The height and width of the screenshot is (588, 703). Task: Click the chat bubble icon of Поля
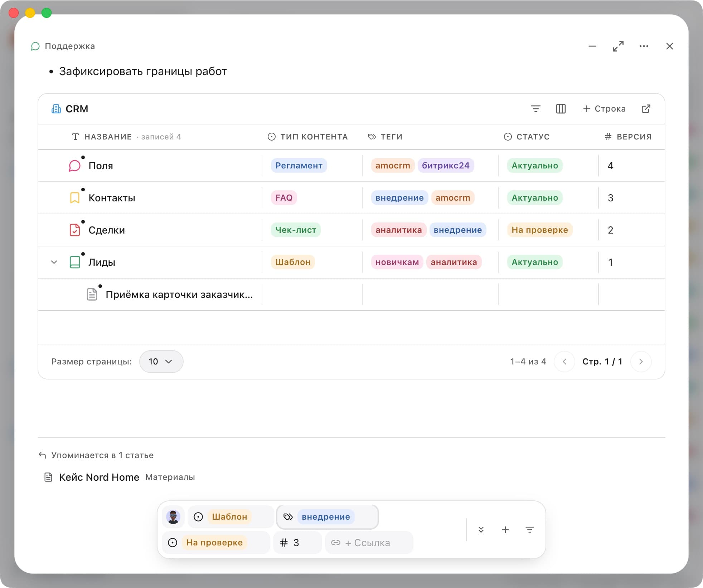(74, 166)
